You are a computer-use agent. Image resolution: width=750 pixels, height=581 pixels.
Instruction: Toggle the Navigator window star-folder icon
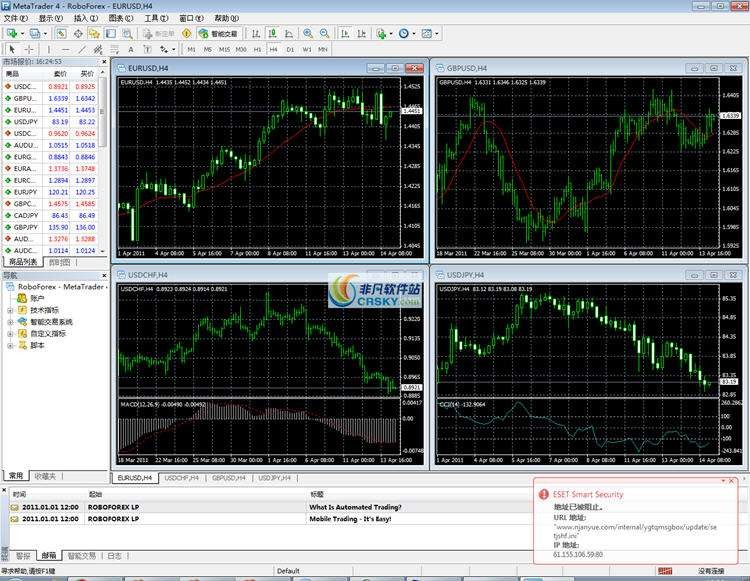pos(94,33)
